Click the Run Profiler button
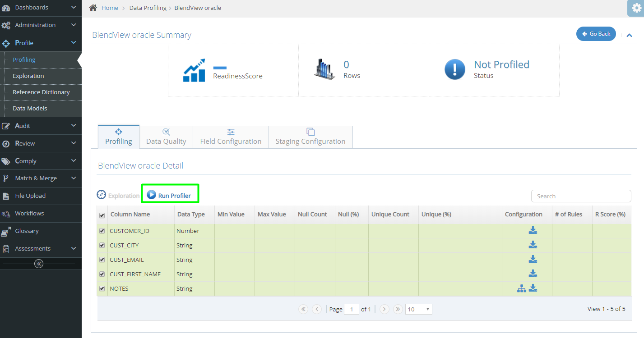Viewport: 644px width, 338px height. coord(169,195)
